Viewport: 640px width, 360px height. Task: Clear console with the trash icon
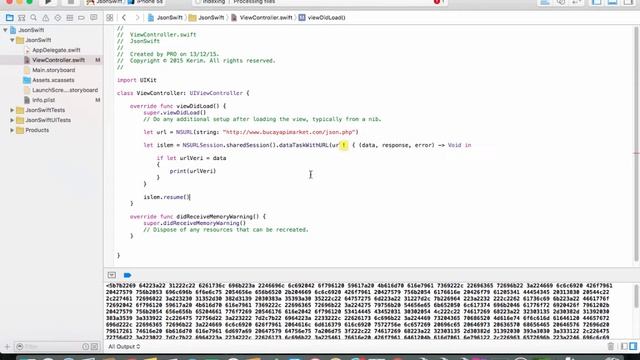[x=611, y=347]
